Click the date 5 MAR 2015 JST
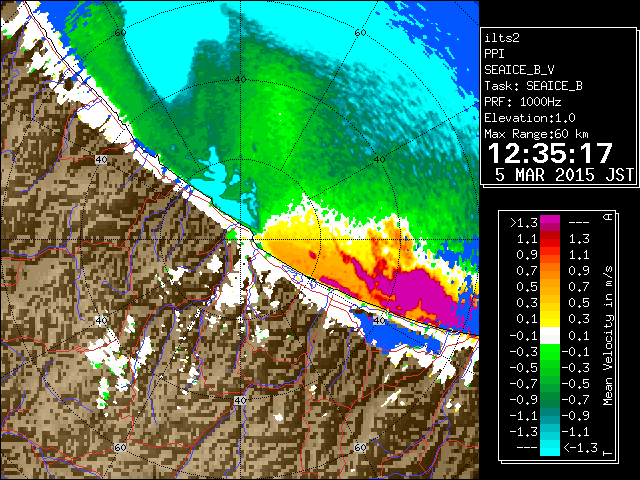 pos(564,175)
